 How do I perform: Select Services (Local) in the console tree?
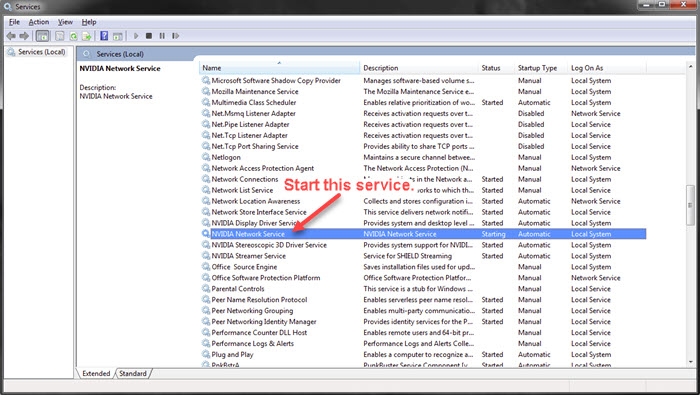click(42, 52)
